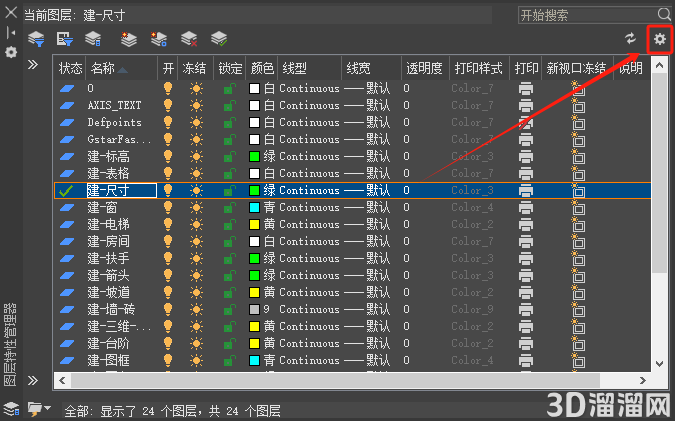Screen dimensions: 675x421
Task: Change color swatch of layer 建-尺寸
Action: (x=254, y=190)
